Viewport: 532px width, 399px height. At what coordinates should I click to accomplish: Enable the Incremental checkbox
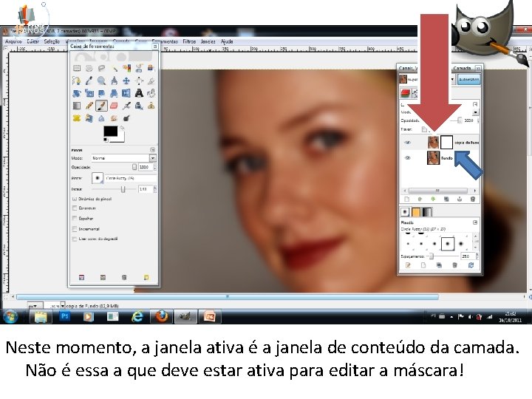(75, 228)
